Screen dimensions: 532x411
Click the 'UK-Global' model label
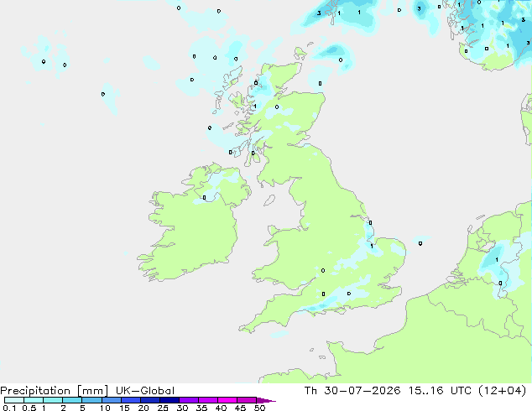click(x=145, y=391)
